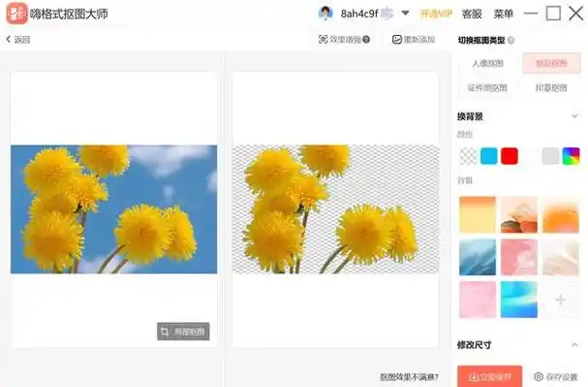Image resolution: width=588 pixels, height=387 pixels.
Task: Maximize the application window
Action: 553,14
